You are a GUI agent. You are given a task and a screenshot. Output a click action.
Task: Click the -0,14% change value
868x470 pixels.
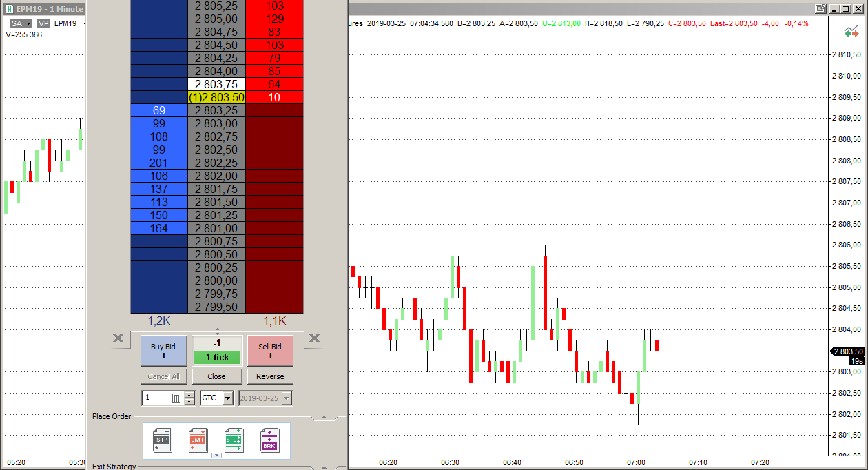tap(797, 23)
